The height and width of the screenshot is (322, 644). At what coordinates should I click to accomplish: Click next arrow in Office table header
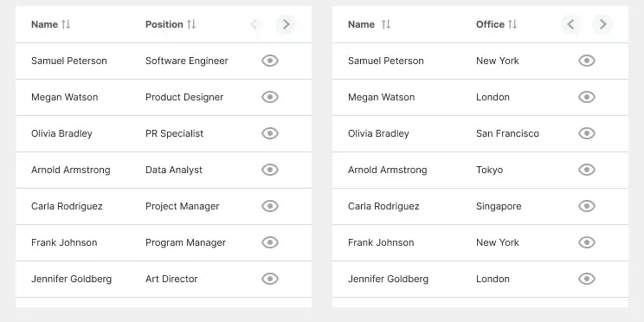pyautogui.click(x=602, y=24)
